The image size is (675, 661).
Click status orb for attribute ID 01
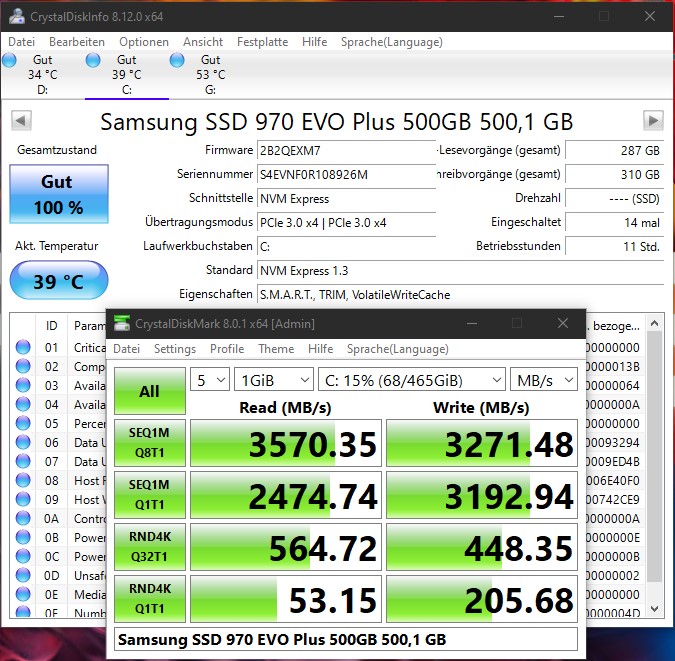click(x=23, y=347)
